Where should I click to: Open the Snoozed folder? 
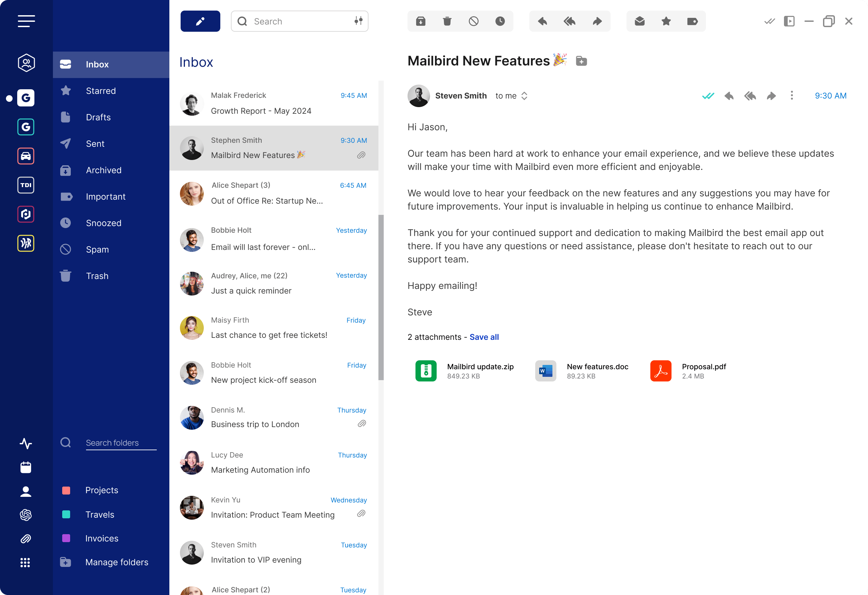point(111,223)
